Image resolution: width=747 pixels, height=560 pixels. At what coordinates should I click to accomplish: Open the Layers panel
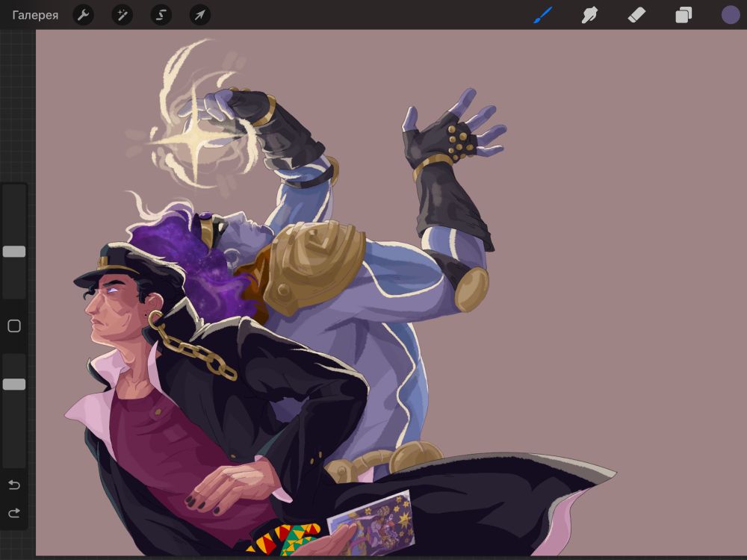click(684, 15)
